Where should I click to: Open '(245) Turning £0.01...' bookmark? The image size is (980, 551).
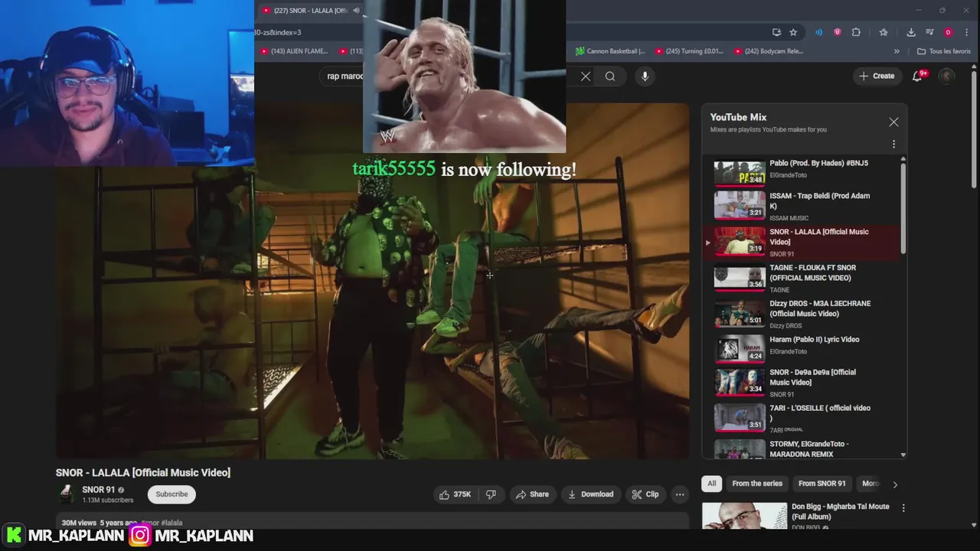(689, 51)
